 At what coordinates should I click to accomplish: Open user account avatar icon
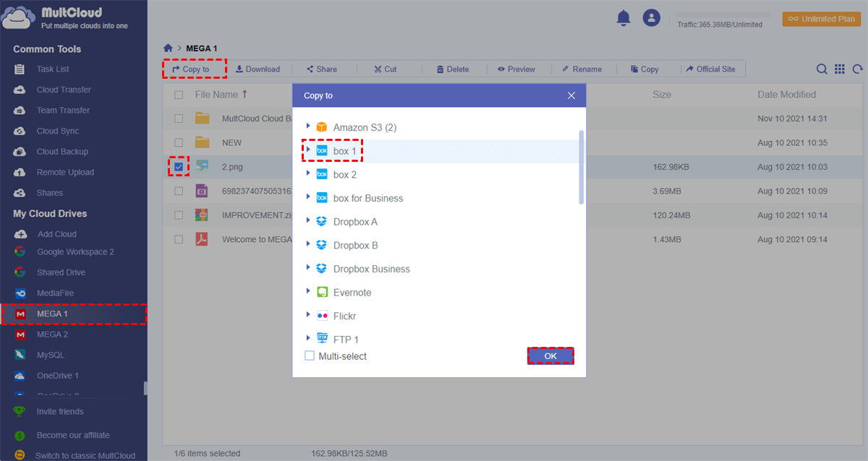(x=652, y=18)
